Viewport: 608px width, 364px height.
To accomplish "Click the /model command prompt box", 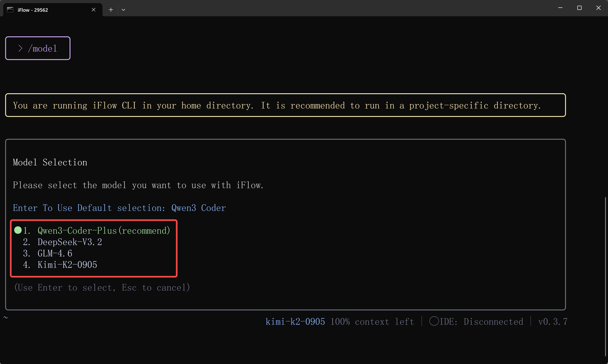I will pyautogui.click(x=38, y=48).
